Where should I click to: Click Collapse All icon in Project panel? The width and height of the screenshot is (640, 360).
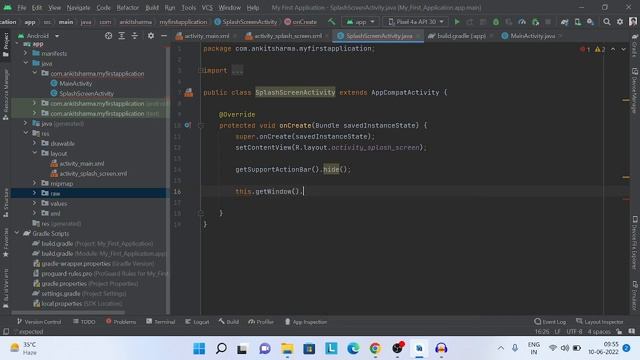[135, 36]
